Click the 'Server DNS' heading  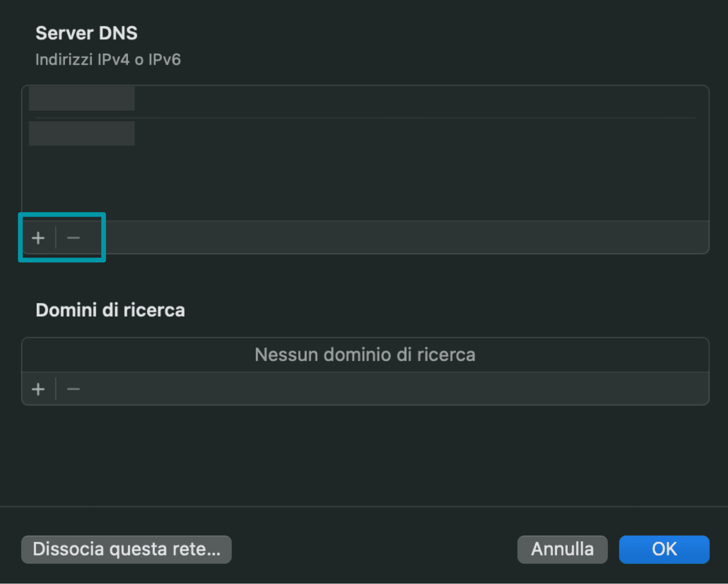[x=86, y=33]
